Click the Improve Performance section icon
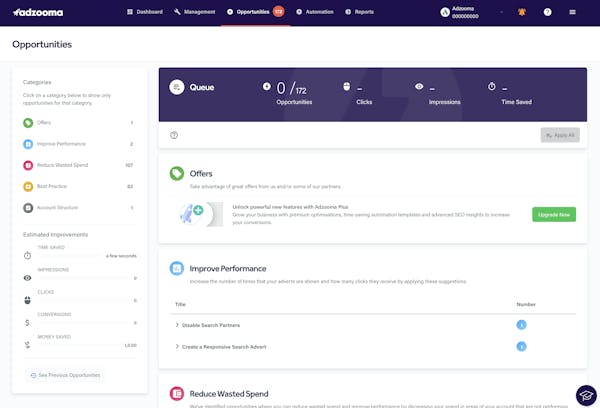600x408 pixels. click(x=177, y=268)
